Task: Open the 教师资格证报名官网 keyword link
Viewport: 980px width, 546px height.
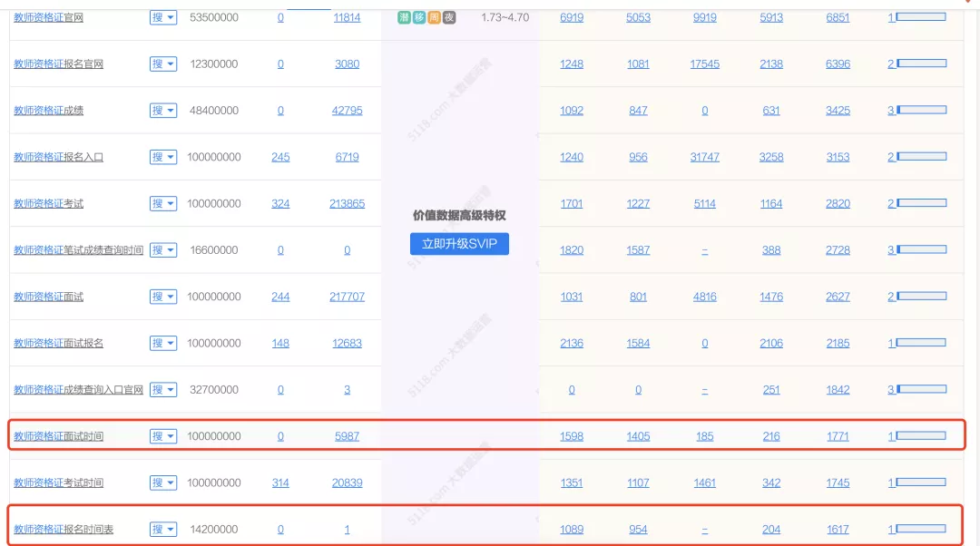Action: 59,63
